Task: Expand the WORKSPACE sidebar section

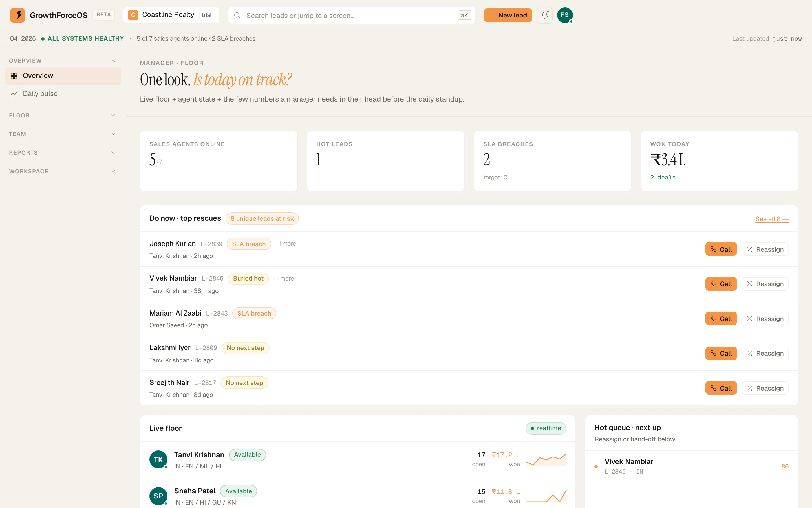Action: (62, 171)
